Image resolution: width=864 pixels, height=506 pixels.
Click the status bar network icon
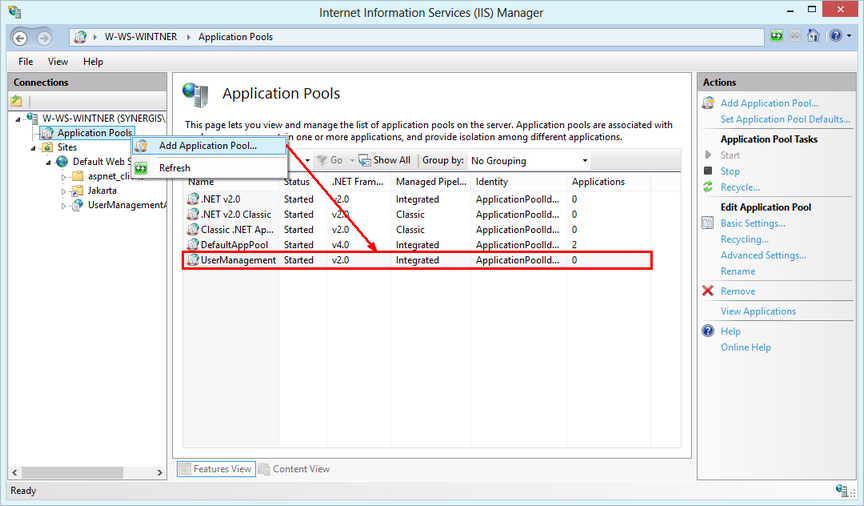tap(842, 490)
